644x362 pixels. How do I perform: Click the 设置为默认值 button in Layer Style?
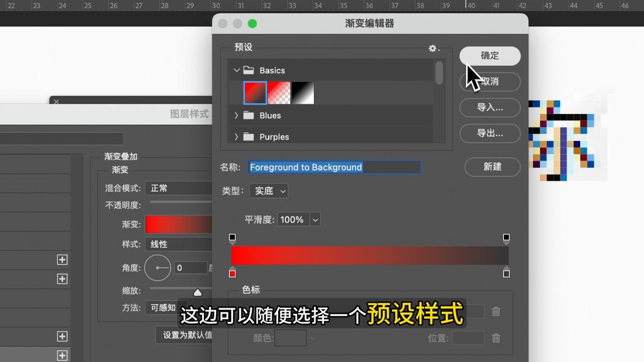[x=184, y=335]
